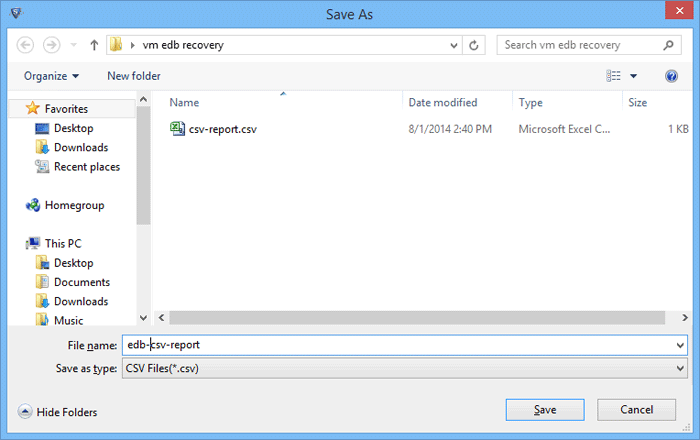The width and height of the screenshot is (700, 440).
Task: Select This PC in navigation pane
Action: [63, 243]
